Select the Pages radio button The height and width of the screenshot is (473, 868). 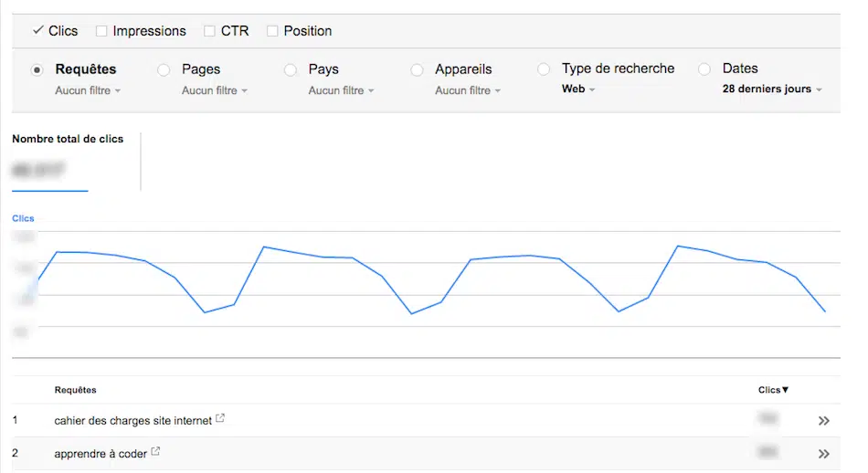164,69
